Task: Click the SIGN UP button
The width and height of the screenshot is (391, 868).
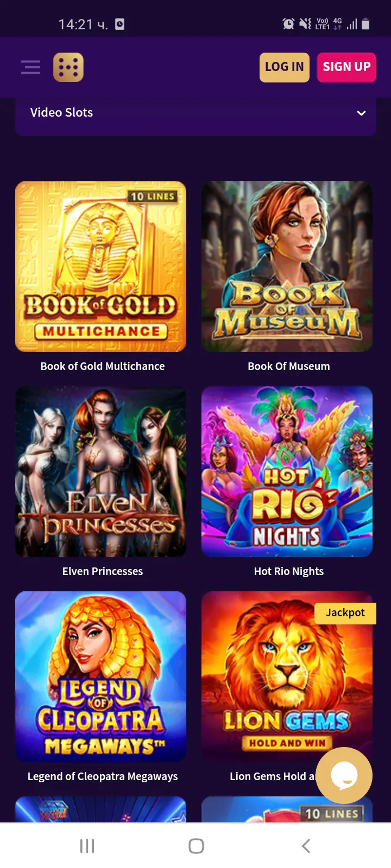Action: click(x=346, y=67)
